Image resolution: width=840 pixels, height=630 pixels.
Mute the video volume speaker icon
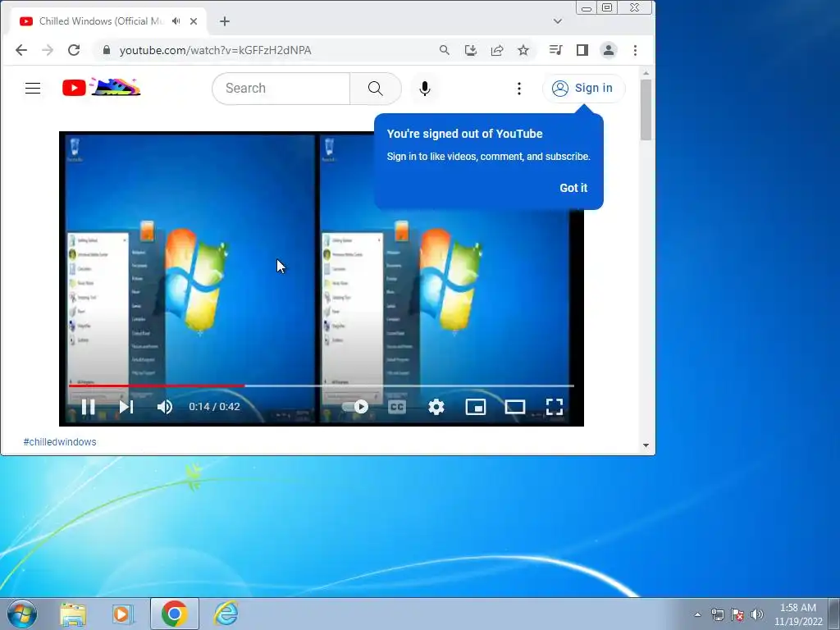165,407
